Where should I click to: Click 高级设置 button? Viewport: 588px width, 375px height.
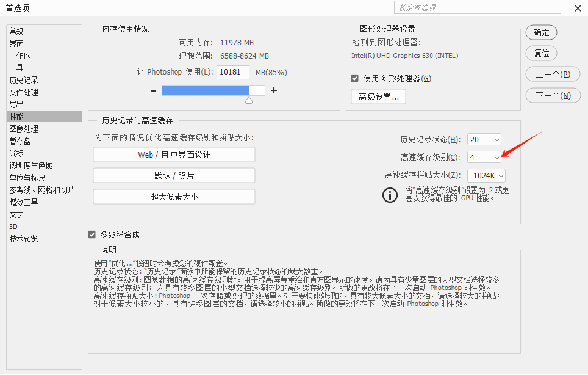pos(378,96)
